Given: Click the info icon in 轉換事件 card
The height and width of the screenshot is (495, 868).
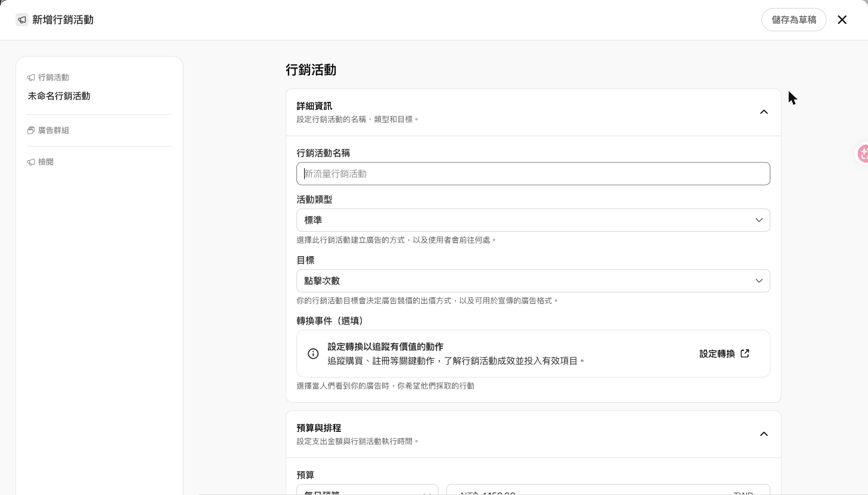Looking at the screenshot, I should [313, 354].
